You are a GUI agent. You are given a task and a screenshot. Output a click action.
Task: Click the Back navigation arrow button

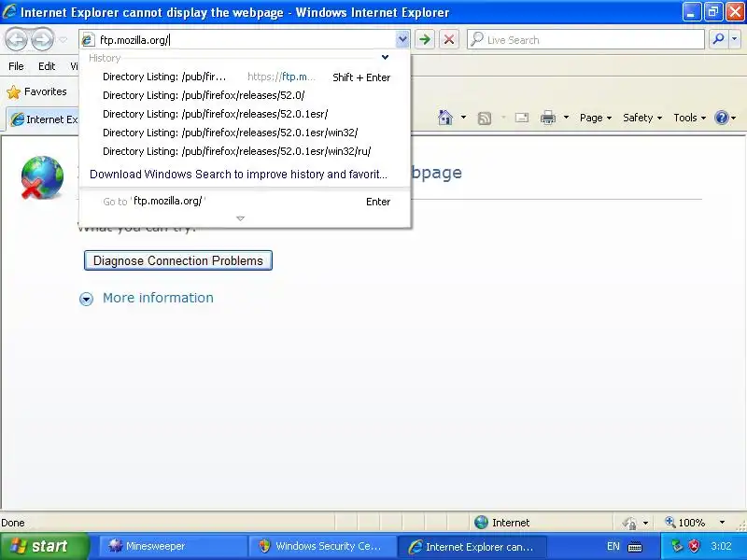(x=17, y=39)
